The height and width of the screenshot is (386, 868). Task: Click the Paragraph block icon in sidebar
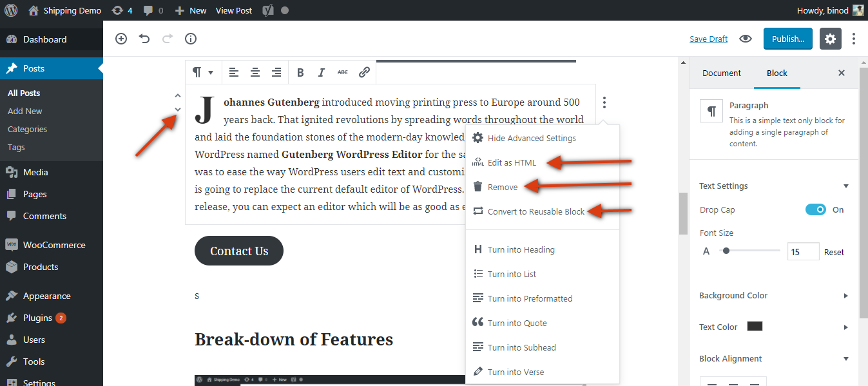pyautogui.click(x=711, y=111)
